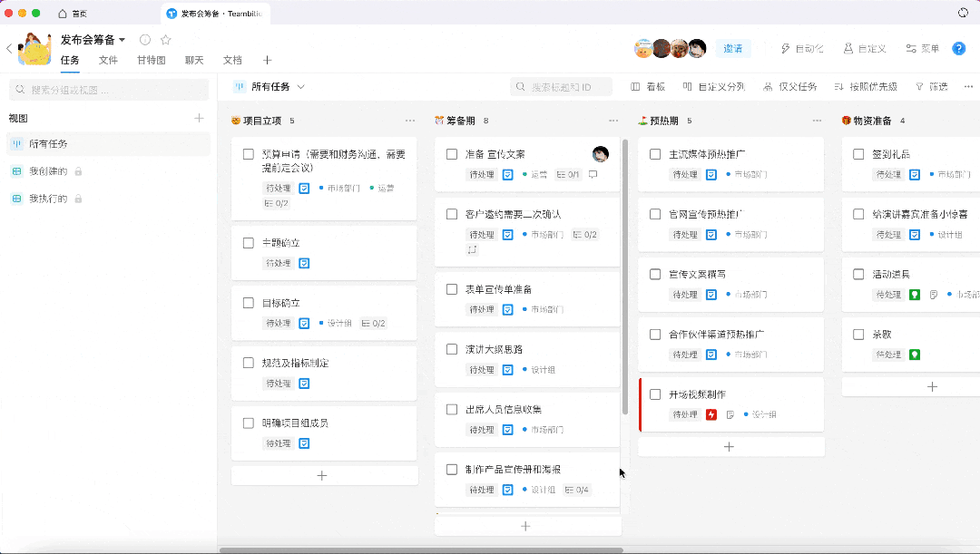Viewport: 980px width, 554px height.
Task: Open the 筛选 filter dropdown
Action: click(x=931, y=87)
